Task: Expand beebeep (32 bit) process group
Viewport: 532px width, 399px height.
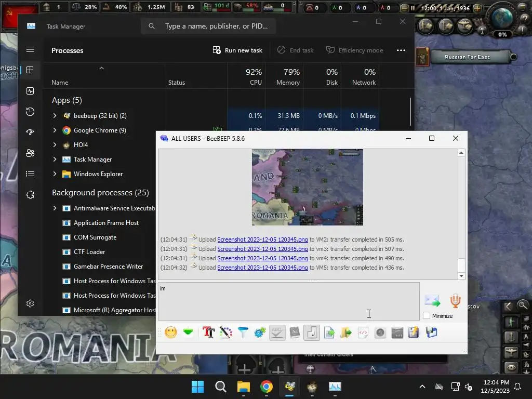Action: click(55, 116)
